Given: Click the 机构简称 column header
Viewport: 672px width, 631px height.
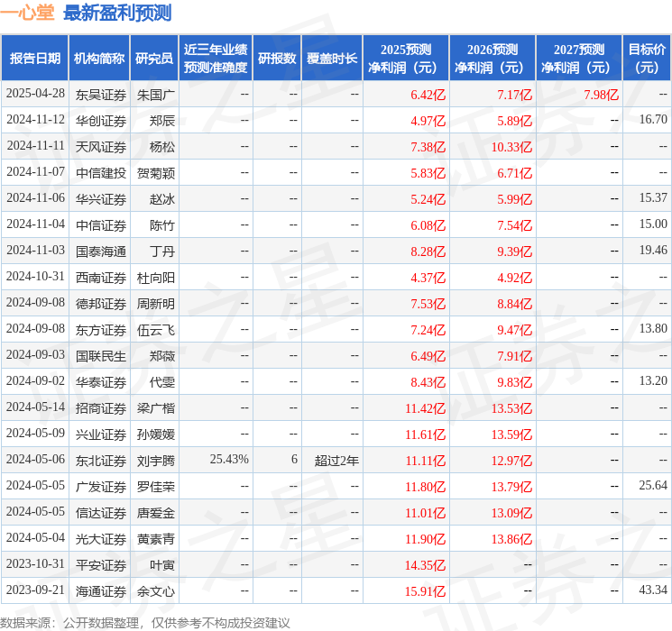Looking at the screenshot, I should [99, 58].
